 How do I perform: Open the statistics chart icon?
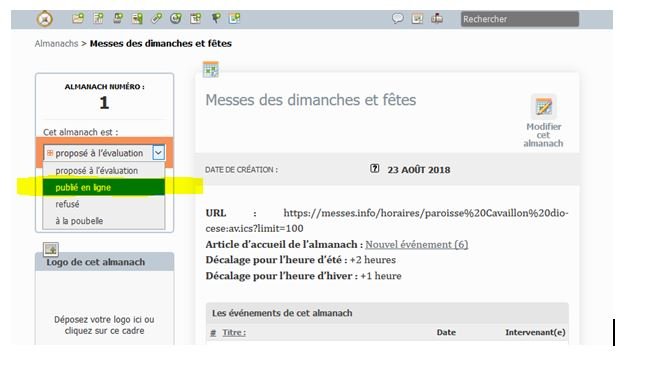tap(417, 18)
